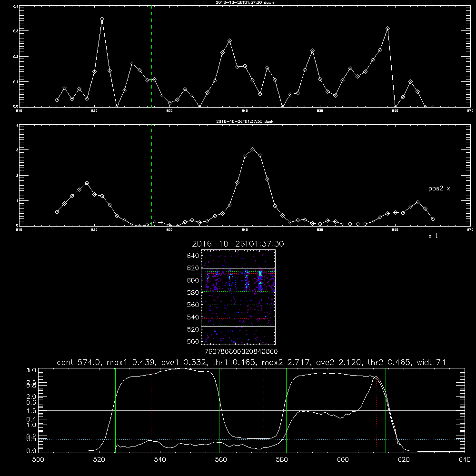476x476 pixels.
Task: Select the 'thr2 0.465' value
Action: [x=389, y=362]
